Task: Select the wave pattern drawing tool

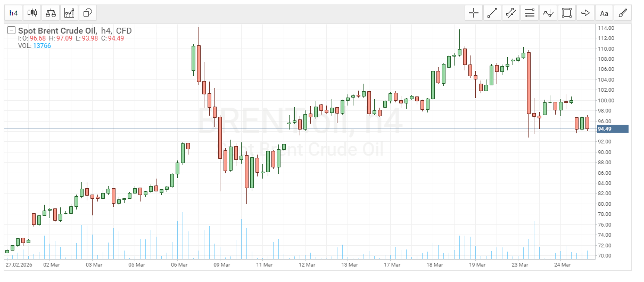Action: click(548, 13)
